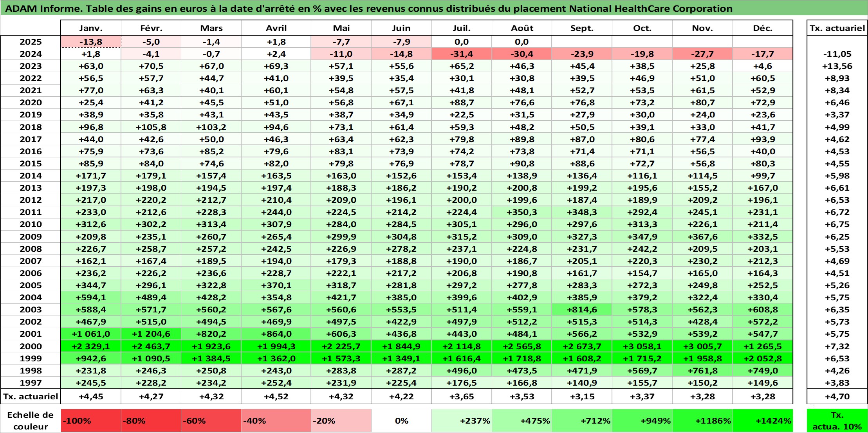Click the +200,8 cell in 2013

(x=522, y=188)
